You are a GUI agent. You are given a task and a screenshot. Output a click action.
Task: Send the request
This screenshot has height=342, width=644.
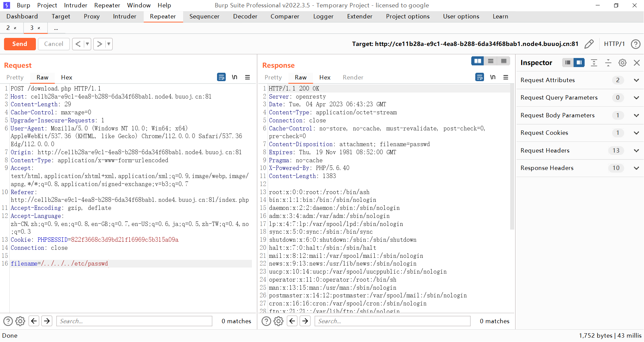tap(20, 44)
